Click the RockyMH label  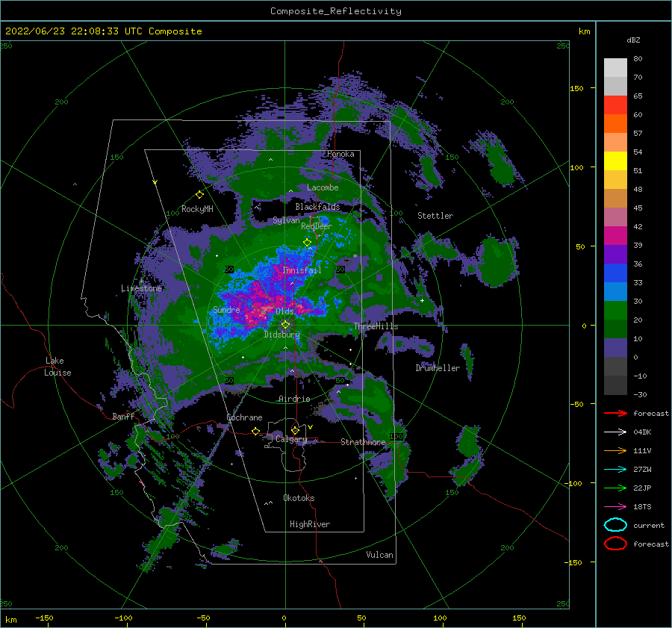tap(197, 209)
